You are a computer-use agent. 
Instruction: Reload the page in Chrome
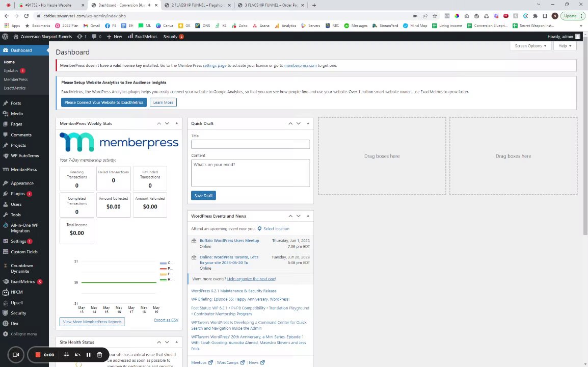[x=26, y=16]
